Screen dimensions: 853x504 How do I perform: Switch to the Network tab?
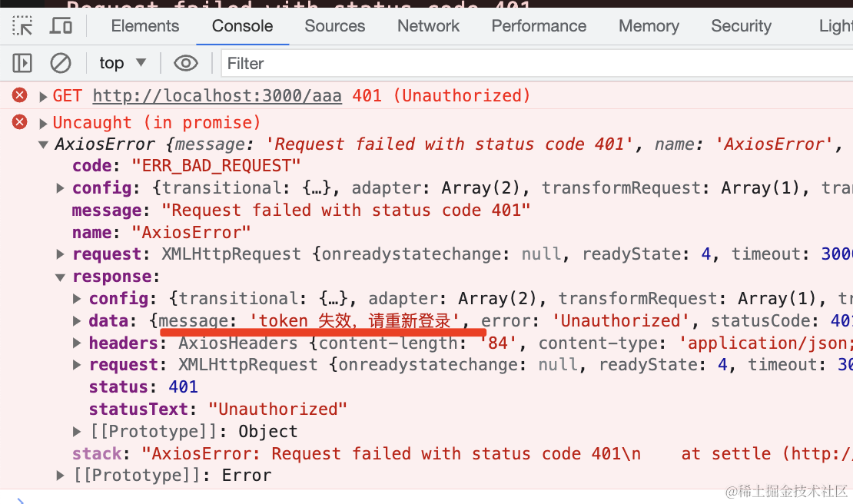(428, 25)
